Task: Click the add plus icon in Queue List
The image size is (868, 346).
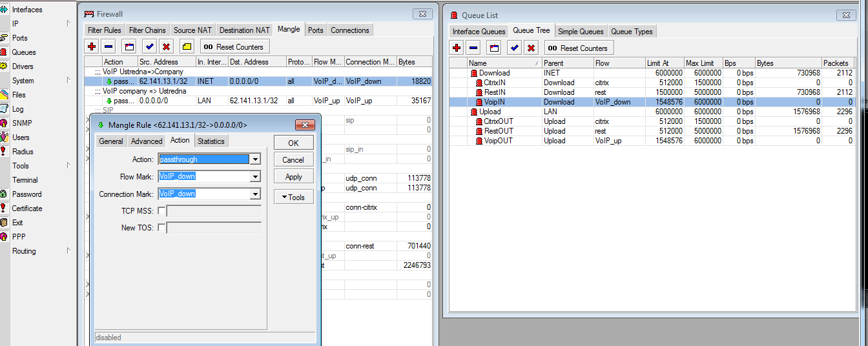Action: tap(457, 48)
